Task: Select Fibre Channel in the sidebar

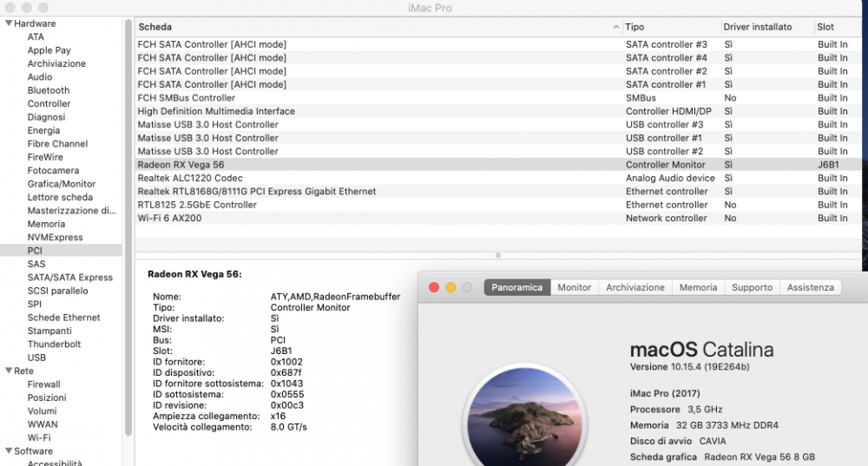Action: coord(57,143)
